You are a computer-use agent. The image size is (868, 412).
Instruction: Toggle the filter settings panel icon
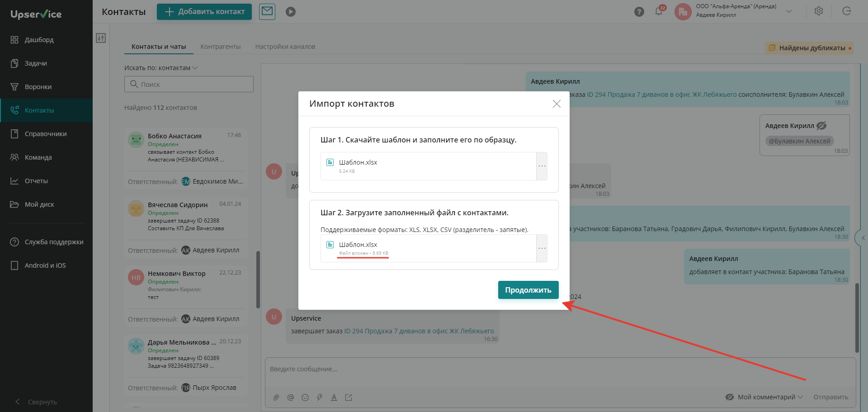(x=101, y=38)
